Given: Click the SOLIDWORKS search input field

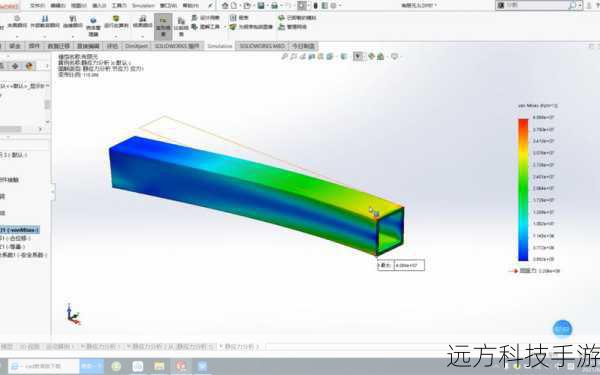Looking at the screenshot, I should click(x=536, y=5).
